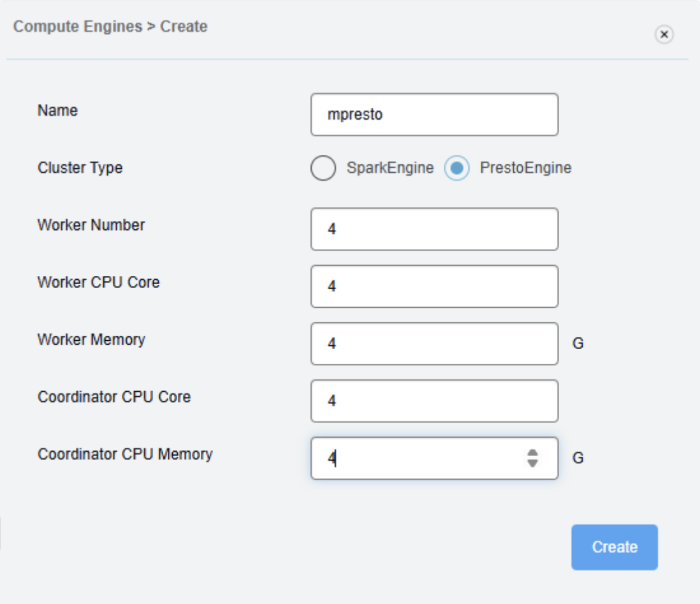Focus the Coordinator CPU Core input
The image size is (700, 604).
pos(434,401)
